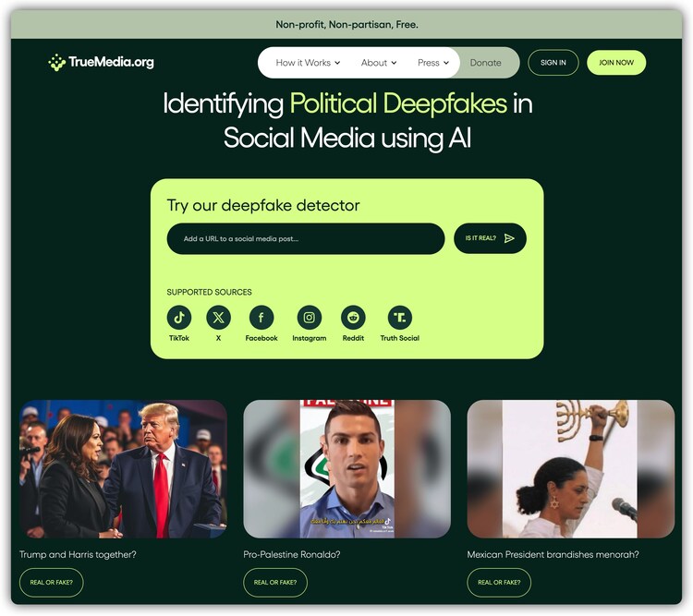The image size is (693, 616).
Task: Check Real or Fake for Mexican President menorah
Action: [499, 583]
